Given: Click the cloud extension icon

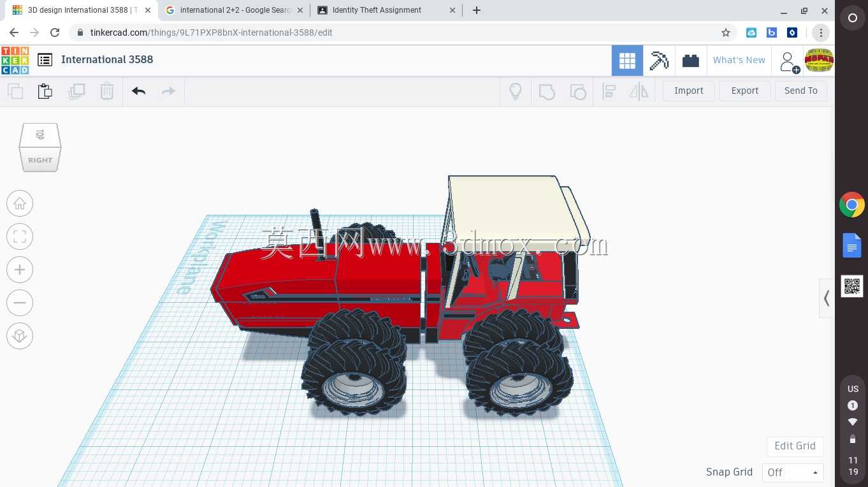Looking at the screenshot, I should [x=751, y=33].
